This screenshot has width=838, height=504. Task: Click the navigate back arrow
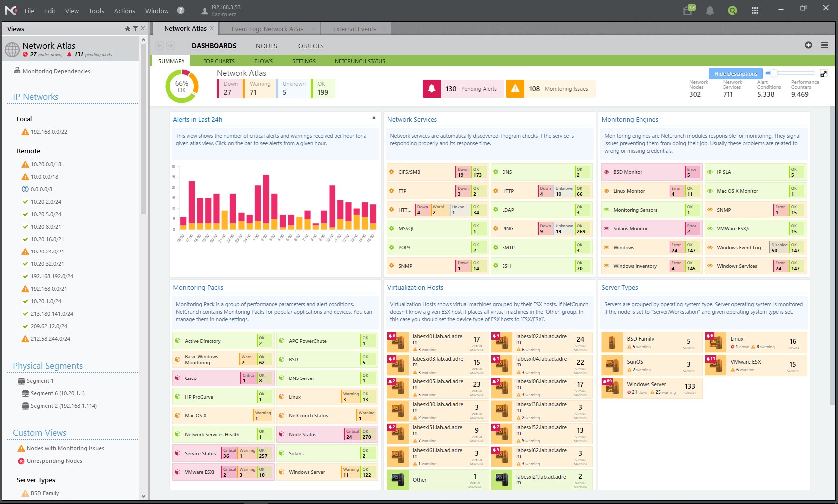160,46
